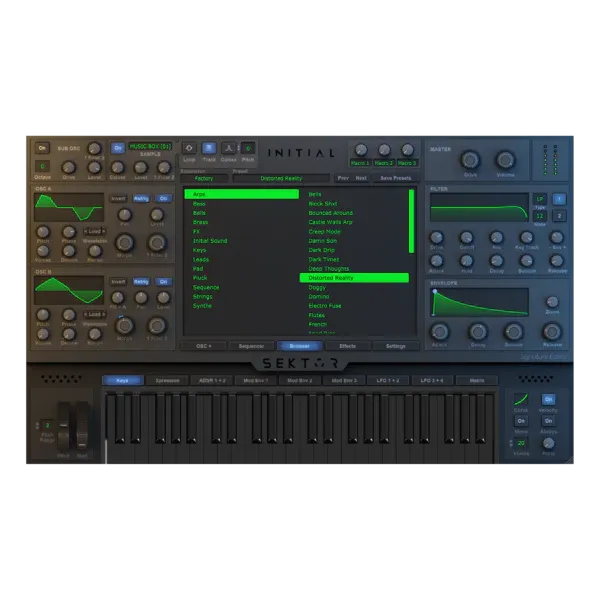The width and height of the screenshot is (600, 600).
Task: Click the Porta knob
Action: click(x=548, y=443)
